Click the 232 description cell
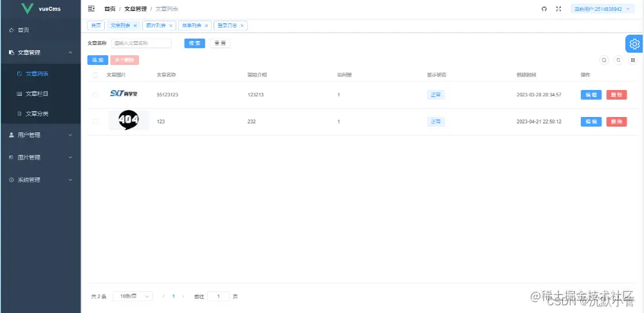Screen dimensions: 644x313 pos(252,122)
